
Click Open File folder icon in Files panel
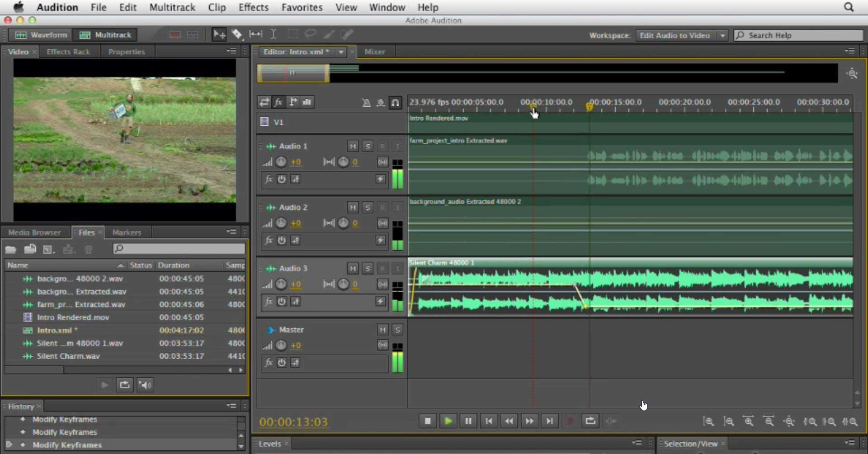click(x=11, y=249)
